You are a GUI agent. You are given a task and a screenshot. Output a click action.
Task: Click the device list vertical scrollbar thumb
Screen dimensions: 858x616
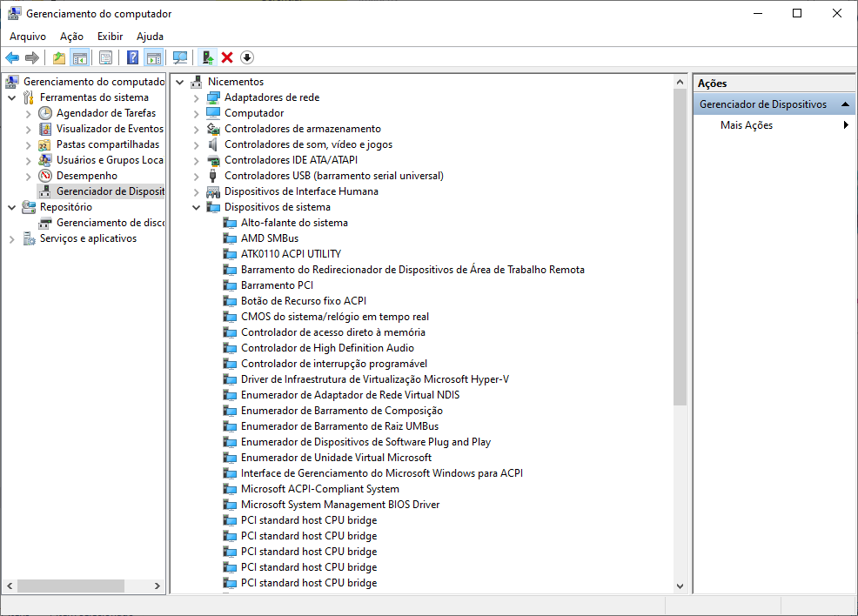pos(680,247)
